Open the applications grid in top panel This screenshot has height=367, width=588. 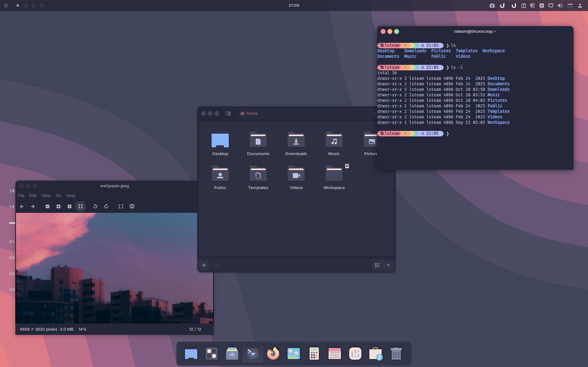(5, 5)
